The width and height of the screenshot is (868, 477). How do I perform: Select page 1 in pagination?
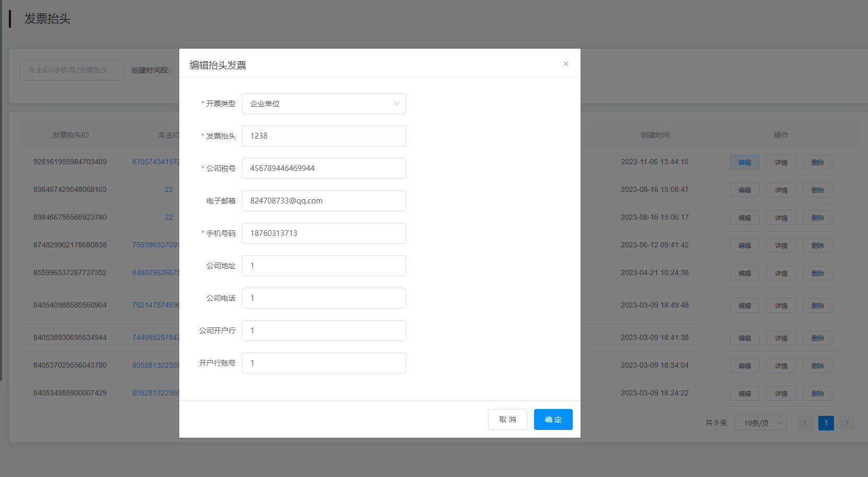(x=826, y=423)
